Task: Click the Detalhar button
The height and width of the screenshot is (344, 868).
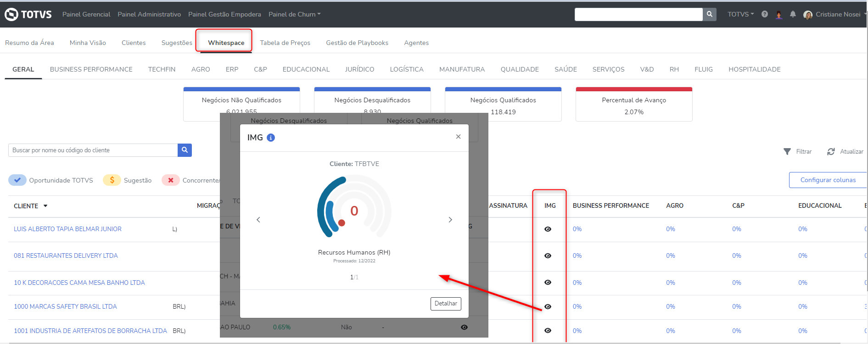Action: click(x=446, y=304)
